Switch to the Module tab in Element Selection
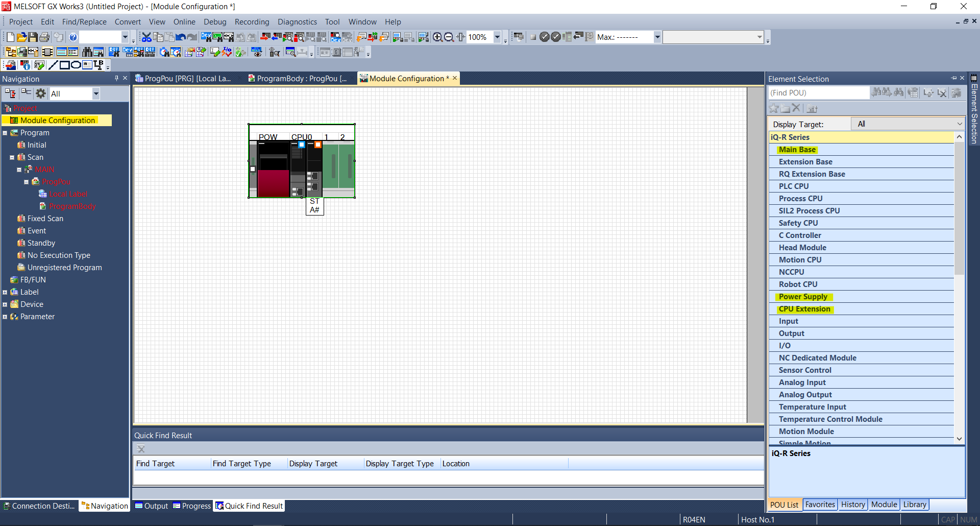Image resolution: width=980 pixels, height=526 pixels. click(x=884, y=505)
